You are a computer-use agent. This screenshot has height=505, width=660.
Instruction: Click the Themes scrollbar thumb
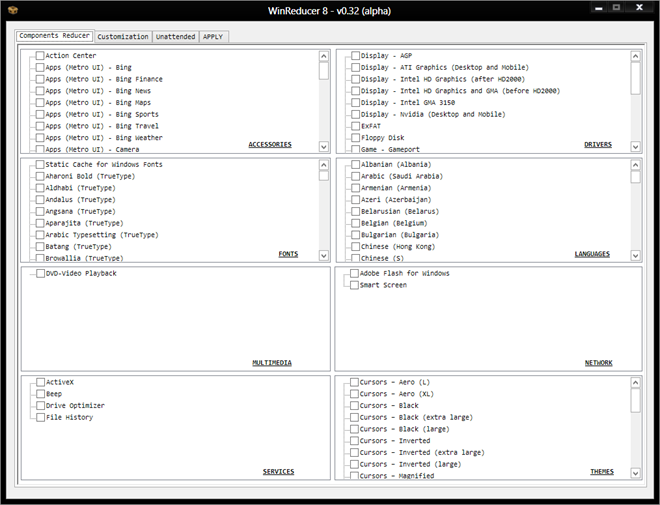[636, 400]
